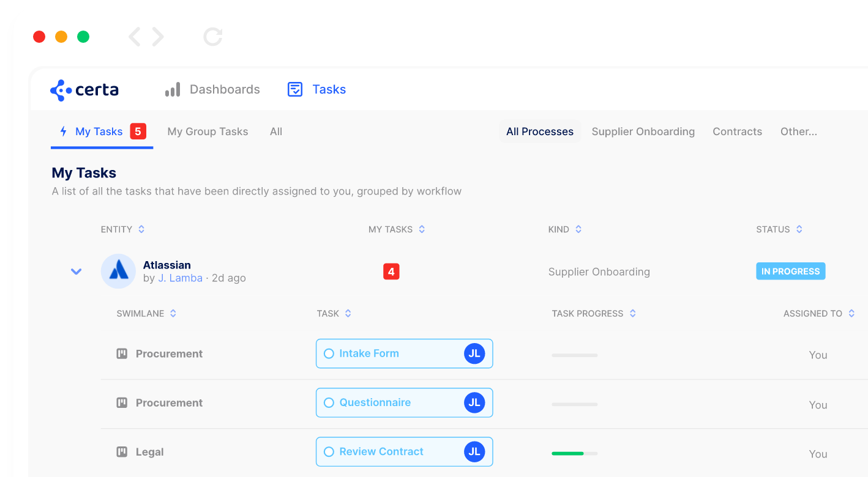The image size is (868, 477).
Task: Collapse the Atlassian workflow row chevron
Action: [x=76, y=272]
